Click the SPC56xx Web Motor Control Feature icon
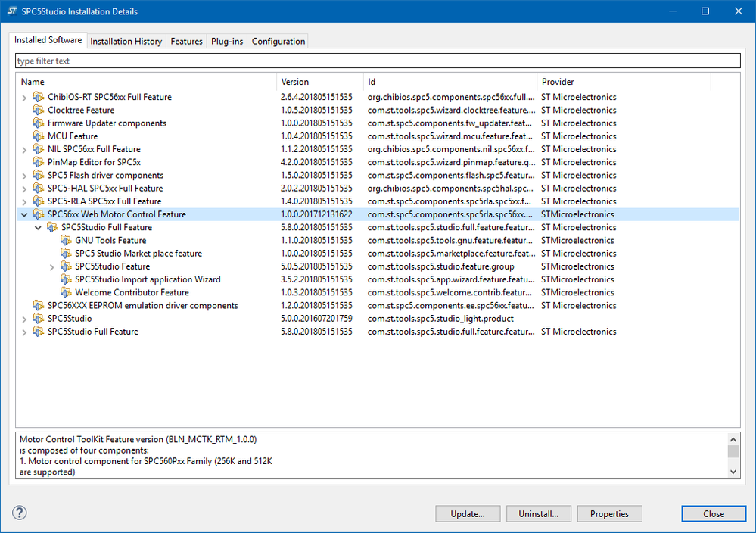The image size is (756, 533). click(x=38, y=214)
